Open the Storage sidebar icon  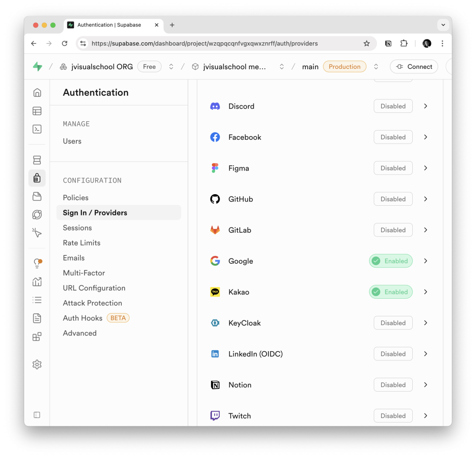pyautogui.click(x=37, y=196)
